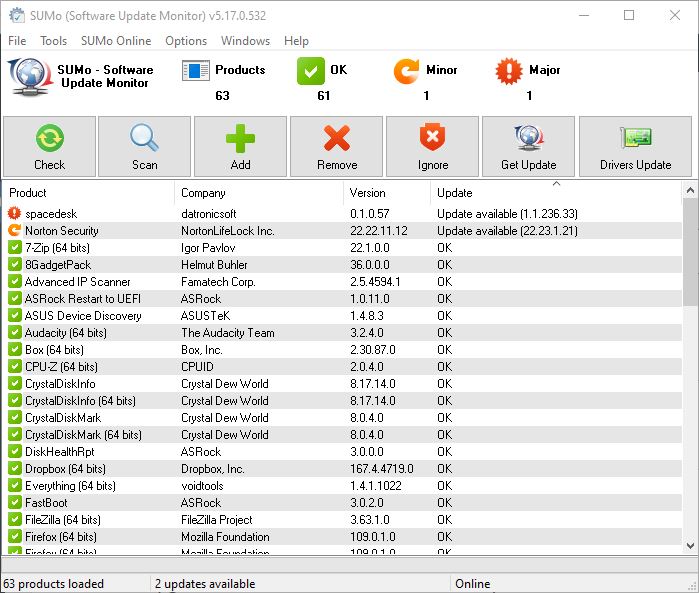Click the status icon beside Audacity

(14, 332)
